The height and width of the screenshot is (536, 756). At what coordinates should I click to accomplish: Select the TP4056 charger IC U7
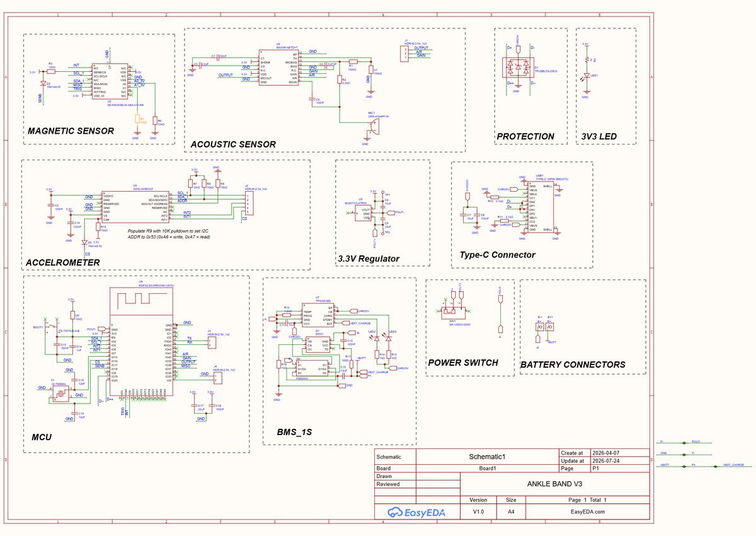click(x=318, y=315)
